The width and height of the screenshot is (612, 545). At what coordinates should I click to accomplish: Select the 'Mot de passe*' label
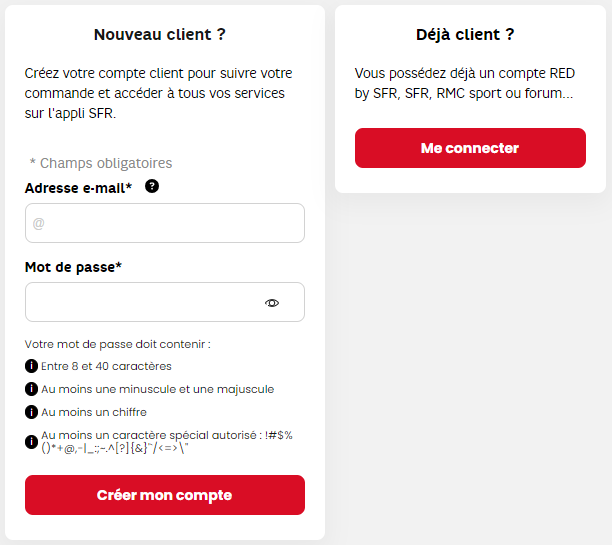coord(73,267)
